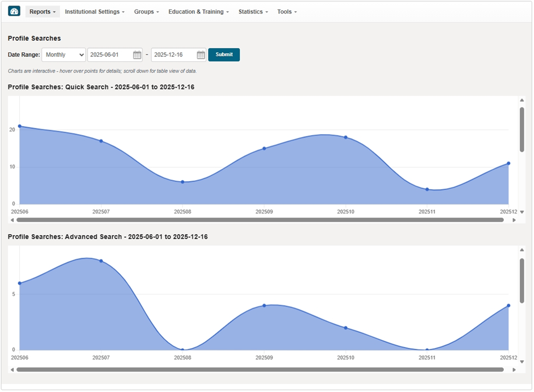Image resolution: width=534 pixels, height=392 pixels.
Task: Click Advanced Search data point for 202509
Action: [x=264, y=306]
